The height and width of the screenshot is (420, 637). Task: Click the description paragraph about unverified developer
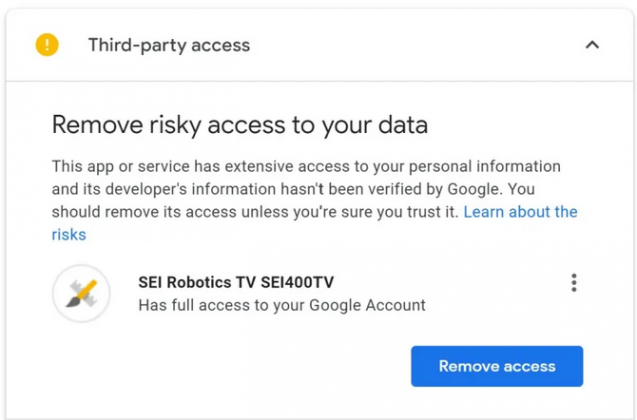314,200
